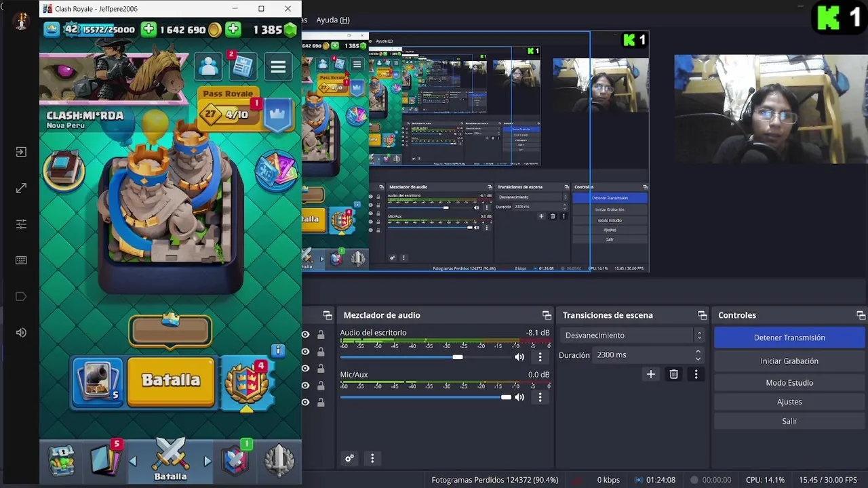868x488 pixels.
Task: Open the cards tab with badge 5
Action: [105, 461]
